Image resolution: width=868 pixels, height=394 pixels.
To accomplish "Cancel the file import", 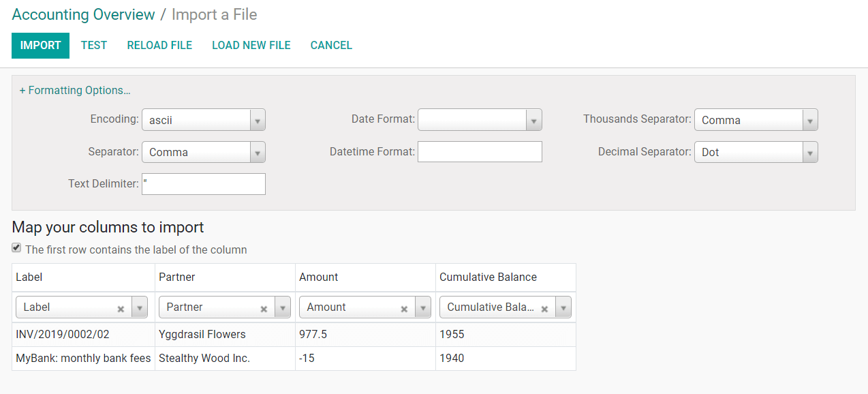I will tap(330, 45).
